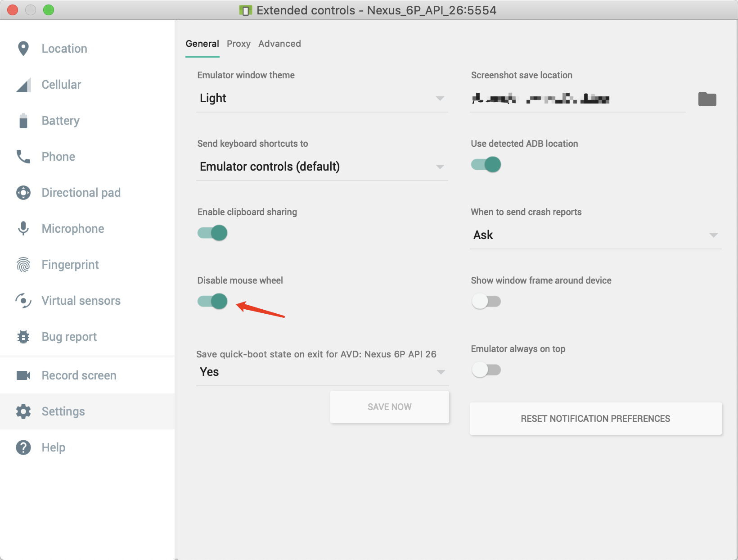Open the Advanced settings tab
Image resolution: width=738 pixels, height=560 pixels.
pyautogui.click(x=279, y=44)
